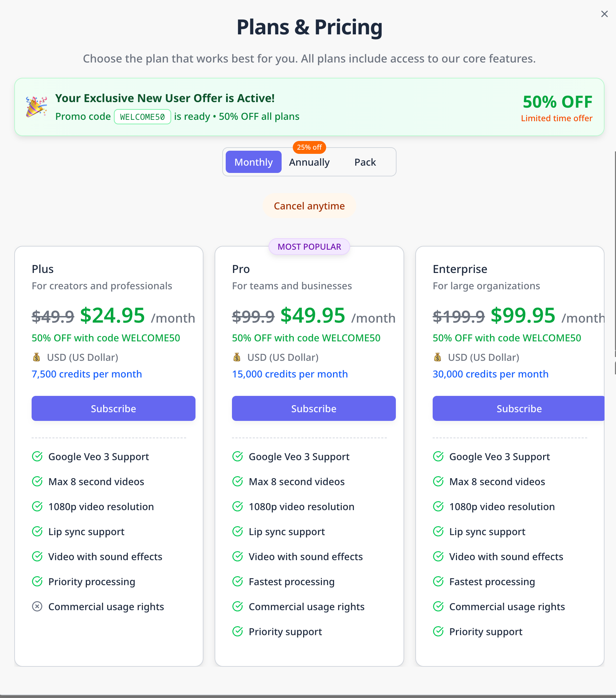Click the money bag icon in Plus plan
Image resolution: width=616 pixels, height=698 pixels.
coord(36,357)
